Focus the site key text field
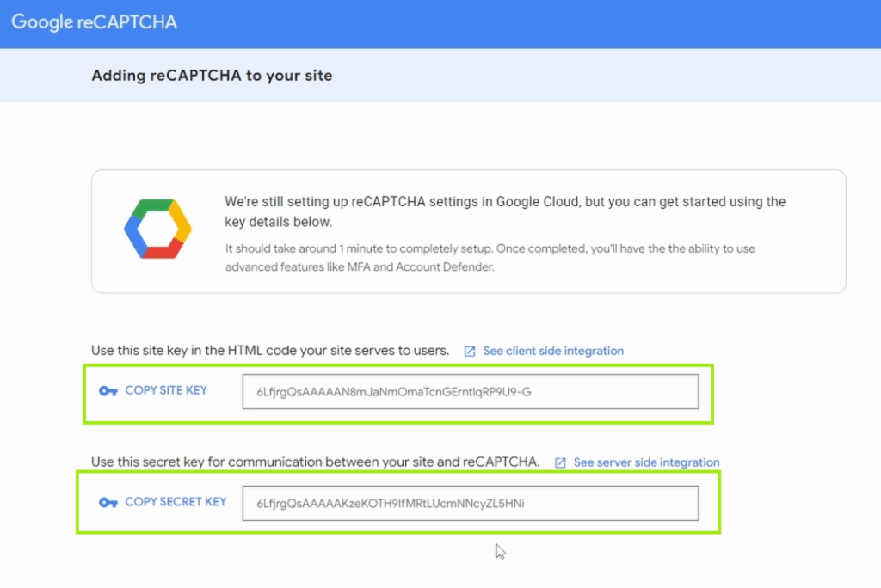The width and height of the screenshot is (881, 588). tap(470, 392)
